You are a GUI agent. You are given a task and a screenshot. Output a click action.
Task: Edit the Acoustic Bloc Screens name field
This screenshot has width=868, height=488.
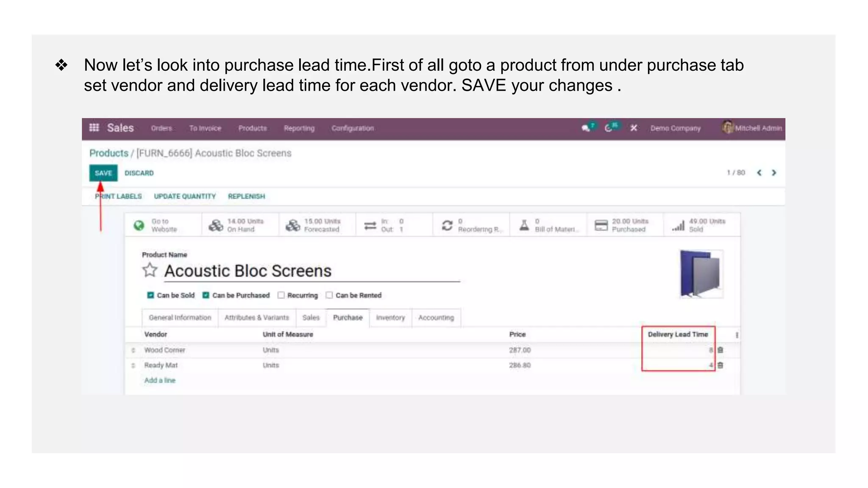[312, 271]
